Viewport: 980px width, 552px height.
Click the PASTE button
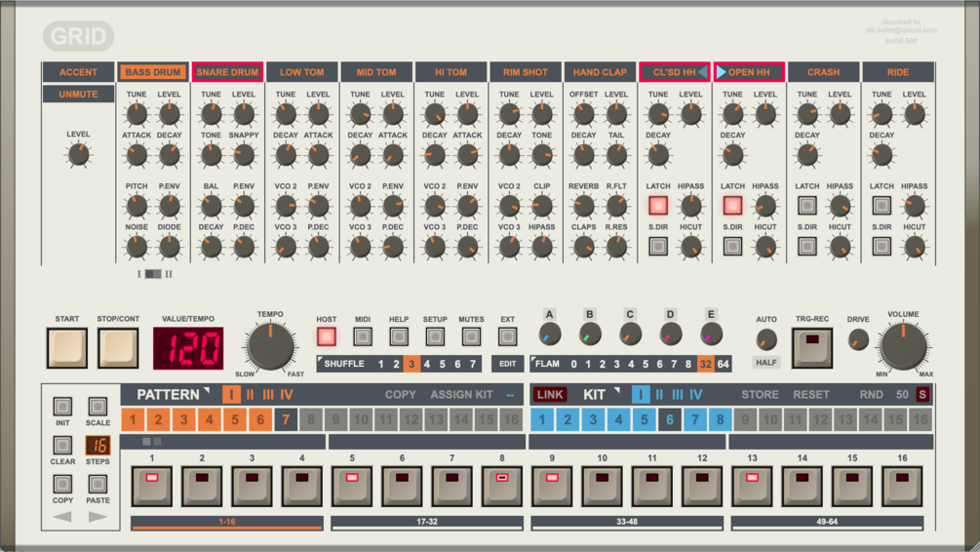click(x=98, y=484)
